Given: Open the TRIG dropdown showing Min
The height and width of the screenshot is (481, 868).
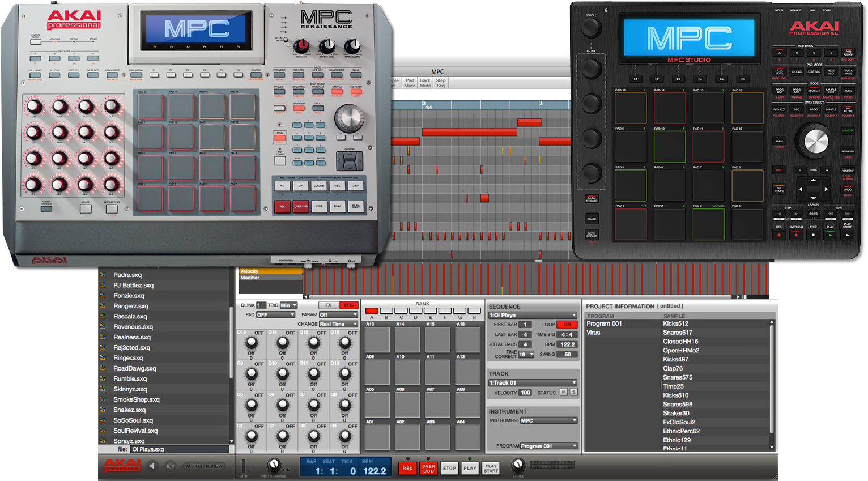Looking at the screenshot, I should pos(288,305).
